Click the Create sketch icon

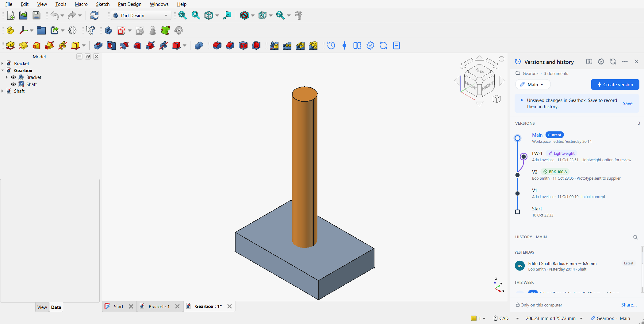pyautogui.click(x=121, y=30)
